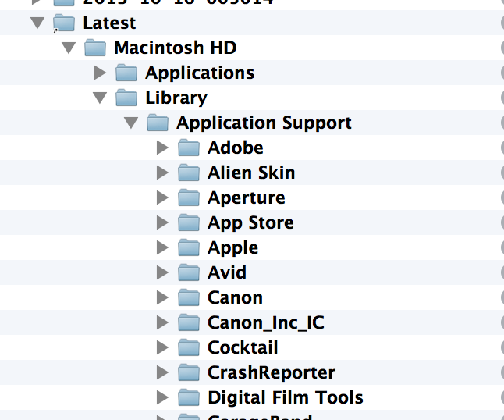Select the 'App Store' row name
The height and width of the screenshot is (420, 504).
pyautogui.click(x=250, y=223)
